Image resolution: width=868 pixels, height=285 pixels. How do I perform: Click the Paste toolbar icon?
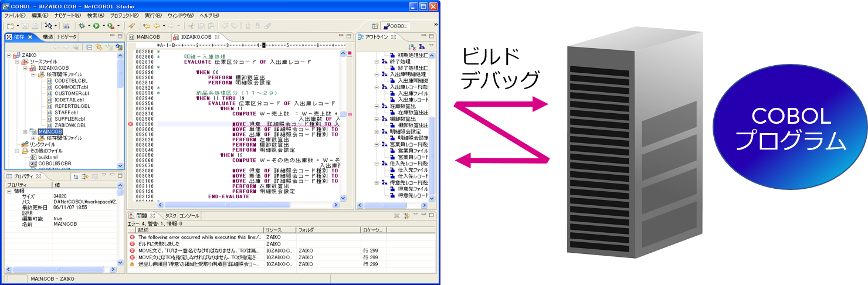tap(210, 26)
